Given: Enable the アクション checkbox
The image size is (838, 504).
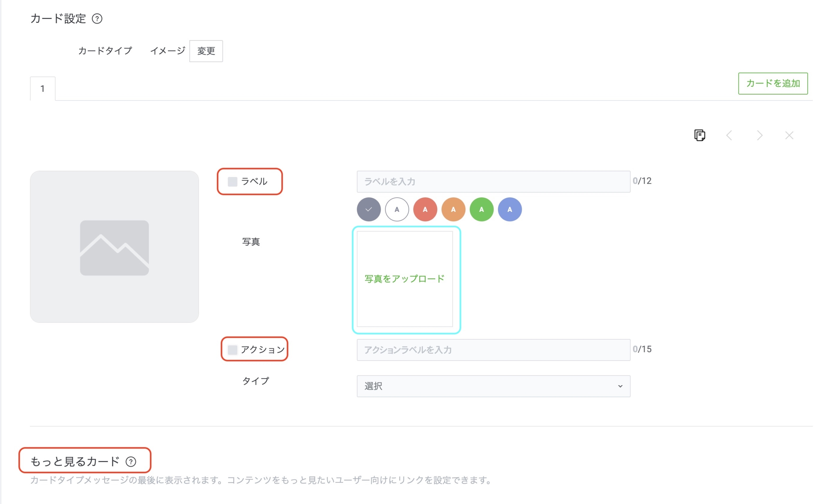Looking at the screenshot, I should [232, 350].
